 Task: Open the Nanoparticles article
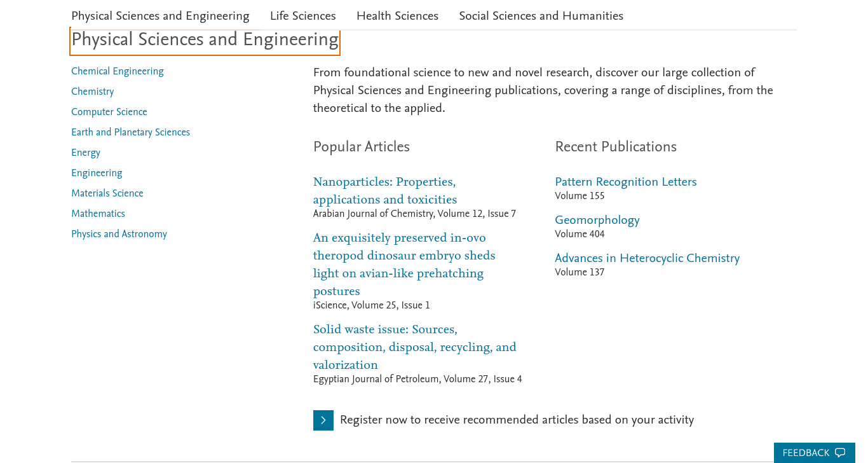tap(385, 191)
